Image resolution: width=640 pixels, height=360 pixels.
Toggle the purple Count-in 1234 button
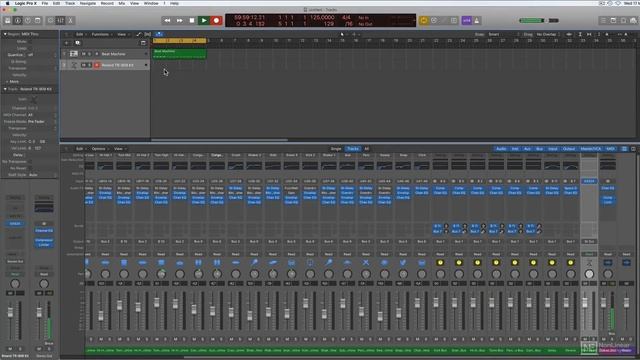point(467,20)
